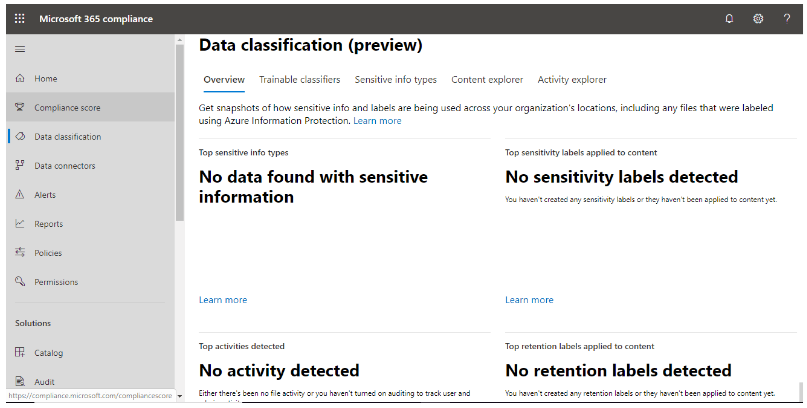Screen dimensions: 807x408
Task: Click the Reports chart icon
Action: click(x=20, y=223)
